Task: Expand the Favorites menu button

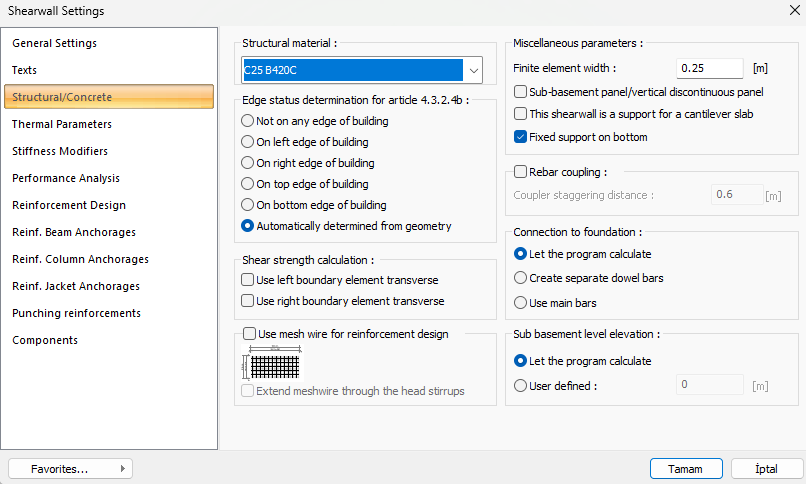Action: [70, 468]
